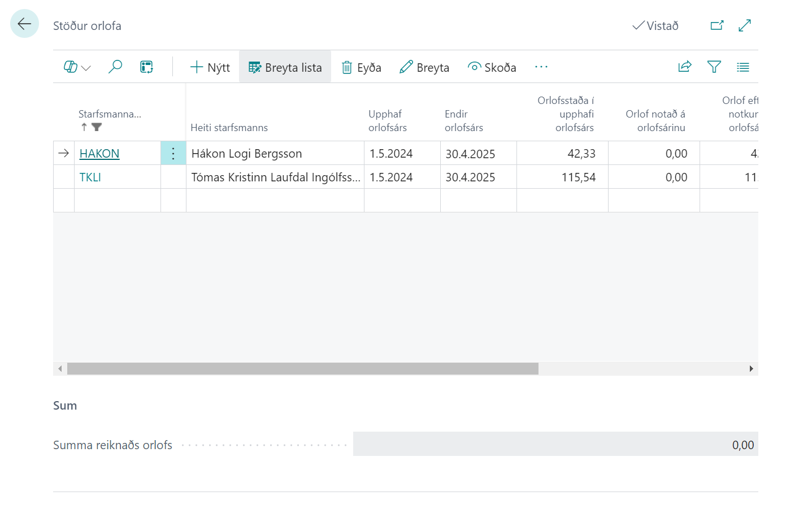The image size is (812, 513).
Task: Open the TKLI employee link
Action: click(x=90, y=177)
